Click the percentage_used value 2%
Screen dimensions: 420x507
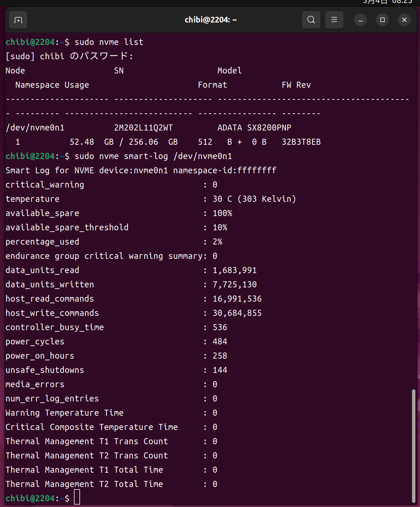[218, 242]
